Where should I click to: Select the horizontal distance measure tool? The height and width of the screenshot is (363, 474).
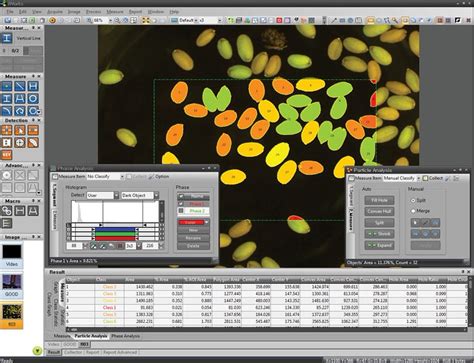[x=33, y=86]
